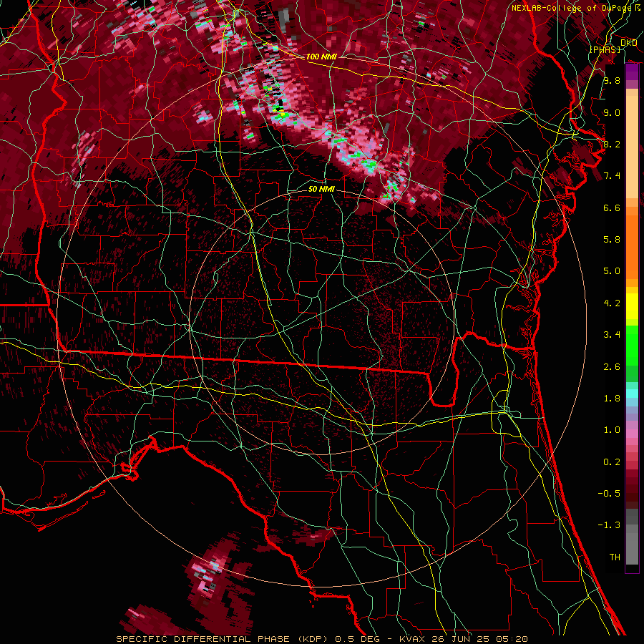
Task: Pick the pink band of the color scale
Action: point(632,434)
